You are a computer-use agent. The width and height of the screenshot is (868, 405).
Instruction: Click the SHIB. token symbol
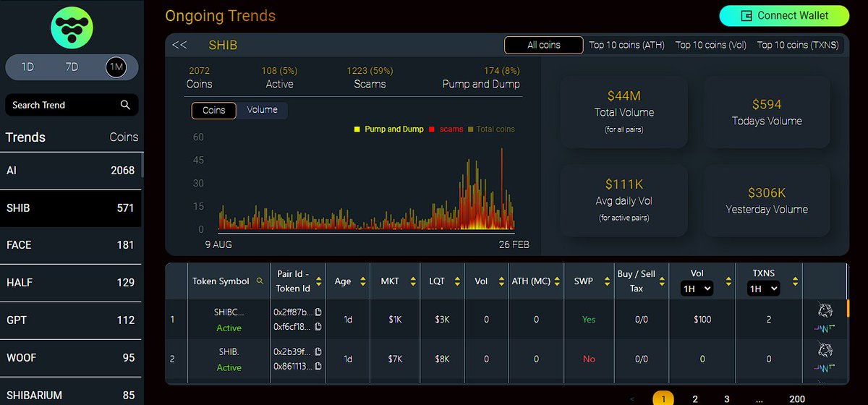pyautogui.click(x=229, y=353)
